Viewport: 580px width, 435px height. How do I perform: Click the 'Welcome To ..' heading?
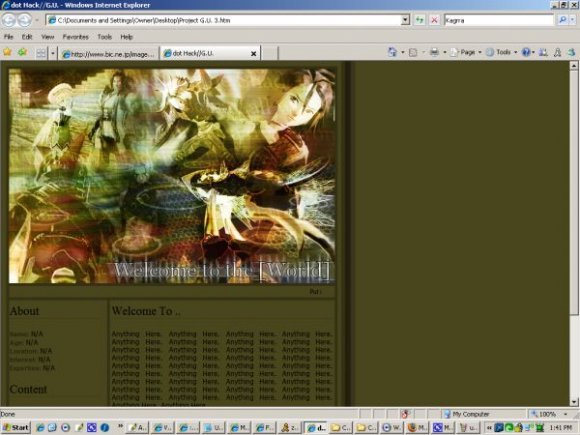point(146,311)
